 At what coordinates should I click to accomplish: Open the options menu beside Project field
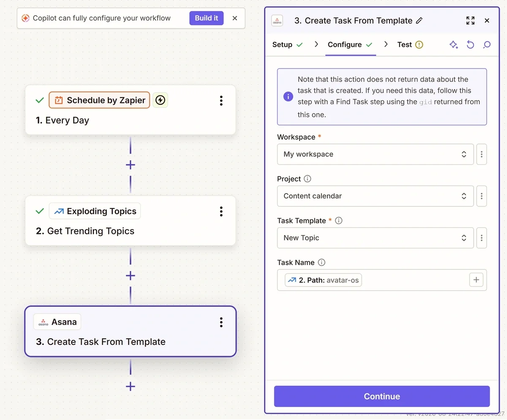click(x=482, y=196)
